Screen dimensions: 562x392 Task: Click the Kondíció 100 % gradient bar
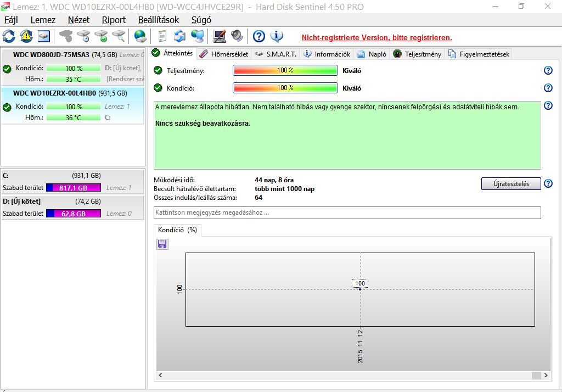285,88
